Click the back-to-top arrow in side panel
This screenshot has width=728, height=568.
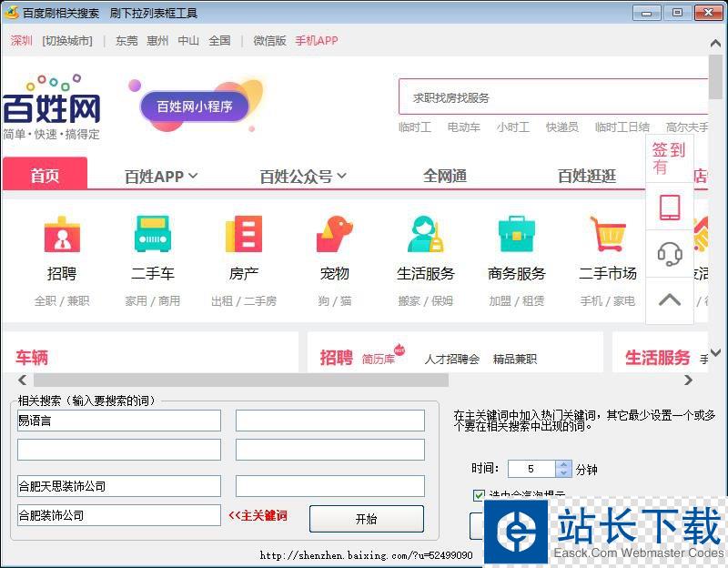pyautogui.click(x=670, y=299)
